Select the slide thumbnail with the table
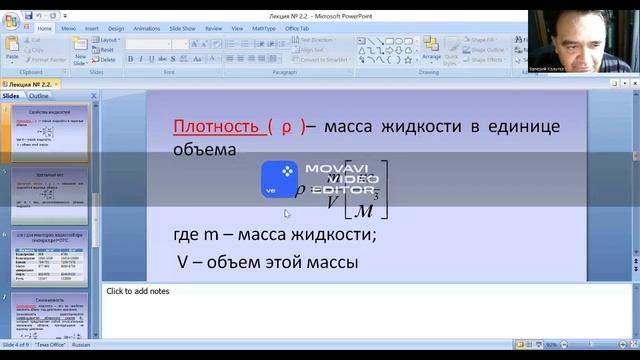Image resolution: width=640 pixels, height=360 pixels. click(x=49, y=258)
